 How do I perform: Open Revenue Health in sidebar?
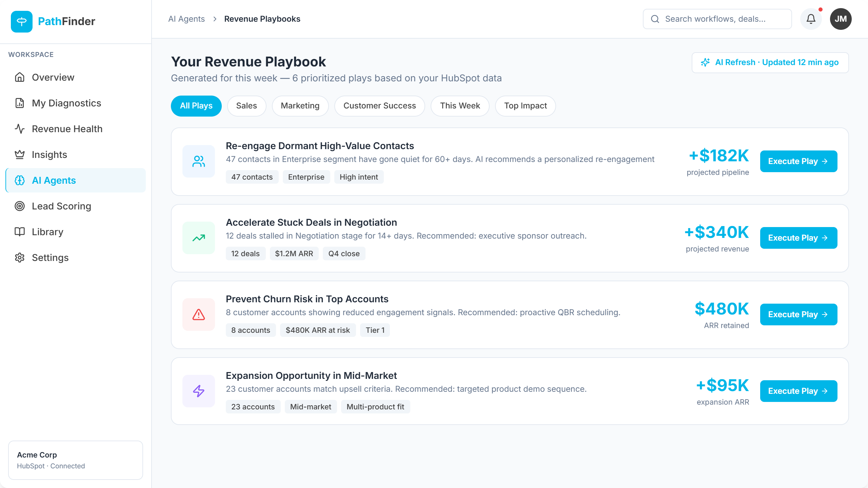[x=76, y=129]
